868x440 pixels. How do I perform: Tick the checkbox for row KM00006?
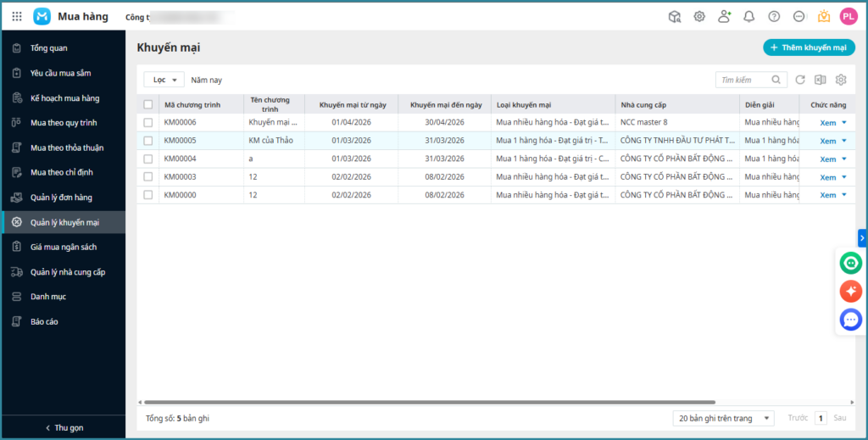click(x=148, y=123)
